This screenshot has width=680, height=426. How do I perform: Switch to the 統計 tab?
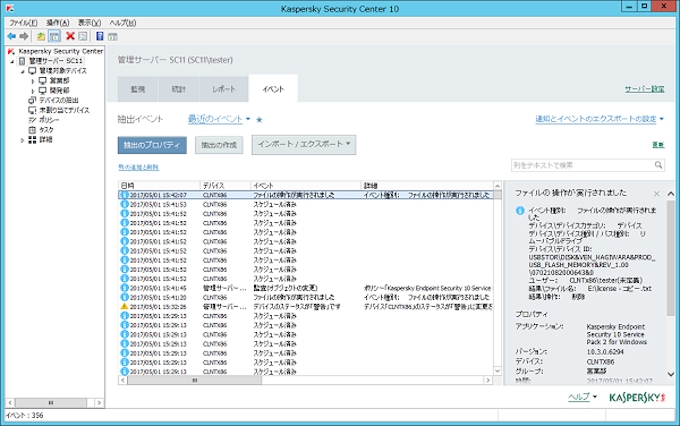(178, 89)
